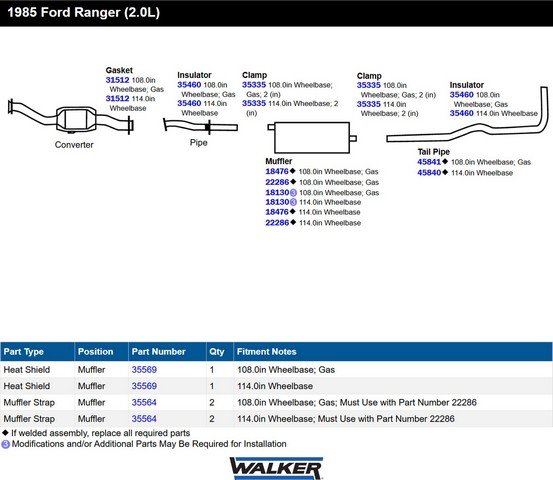Open Muffler Strap 35564 for 108.0in Wheelbase; Gas
Image resolution: width=553 pixels, height=480 pixels.
click(x=144, y=402)
